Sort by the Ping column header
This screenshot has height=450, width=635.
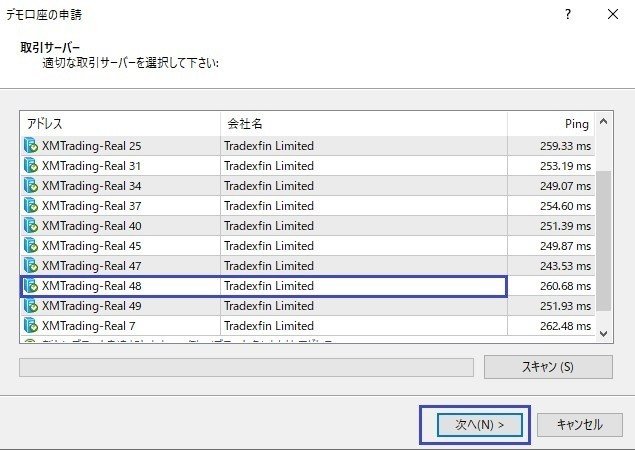pos(551,124)
